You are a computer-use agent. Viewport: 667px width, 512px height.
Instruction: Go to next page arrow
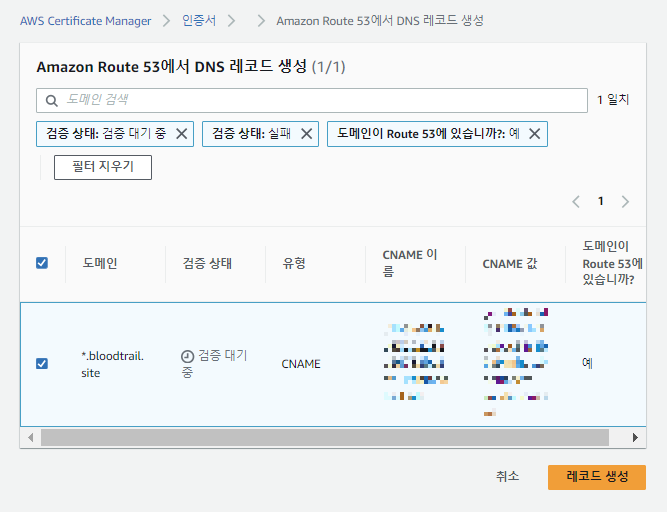point(625,202)
